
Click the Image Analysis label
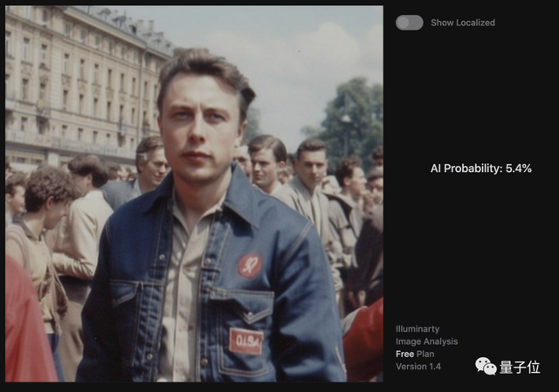[x=426, y=341]
